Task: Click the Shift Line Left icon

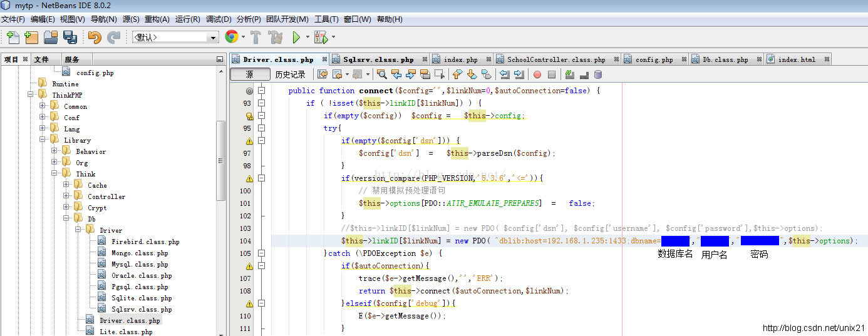Action: [x=505, y=74]
